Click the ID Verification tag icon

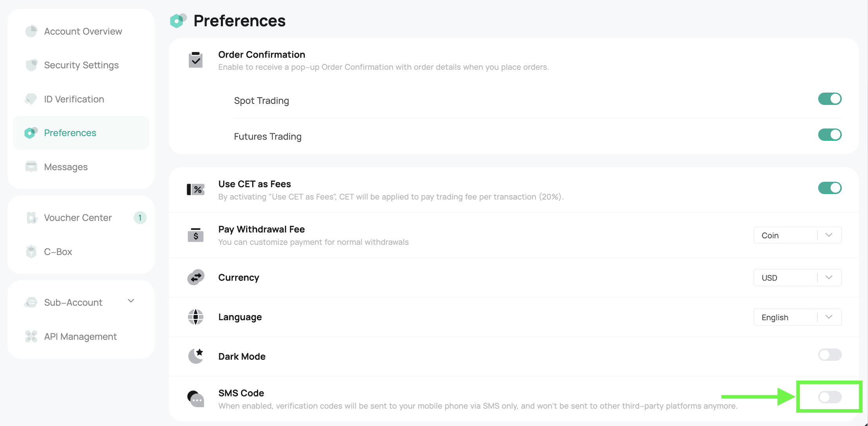point(31,99)
